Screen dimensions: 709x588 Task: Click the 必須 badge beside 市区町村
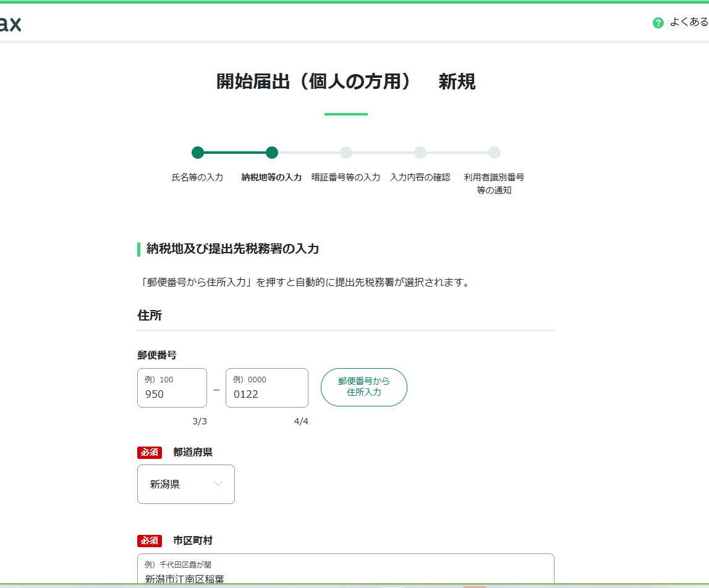150,540
